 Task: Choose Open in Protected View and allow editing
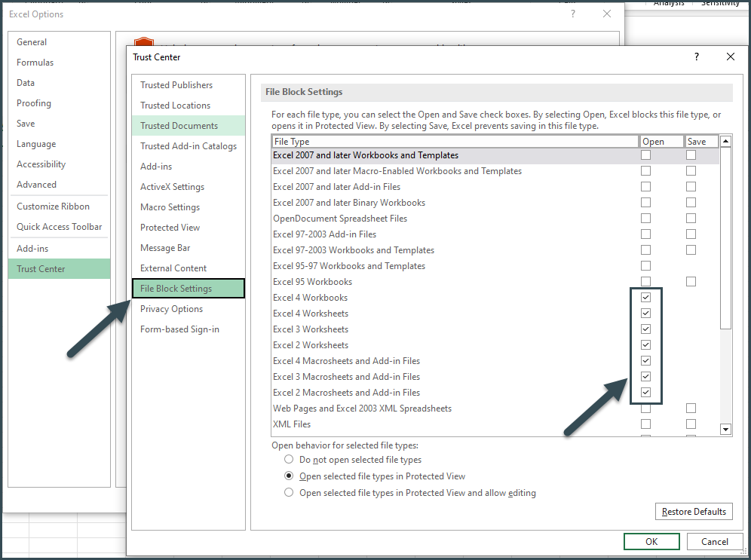point(289,491)
